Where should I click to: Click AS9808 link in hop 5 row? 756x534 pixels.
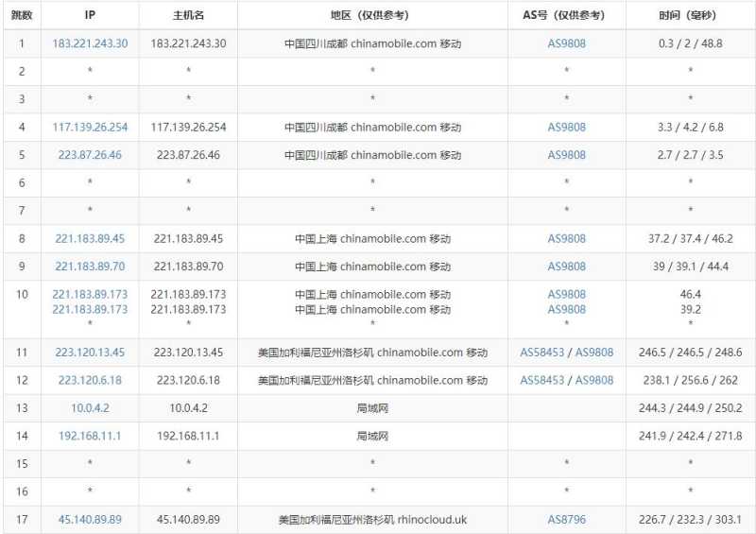pos(566,155)
